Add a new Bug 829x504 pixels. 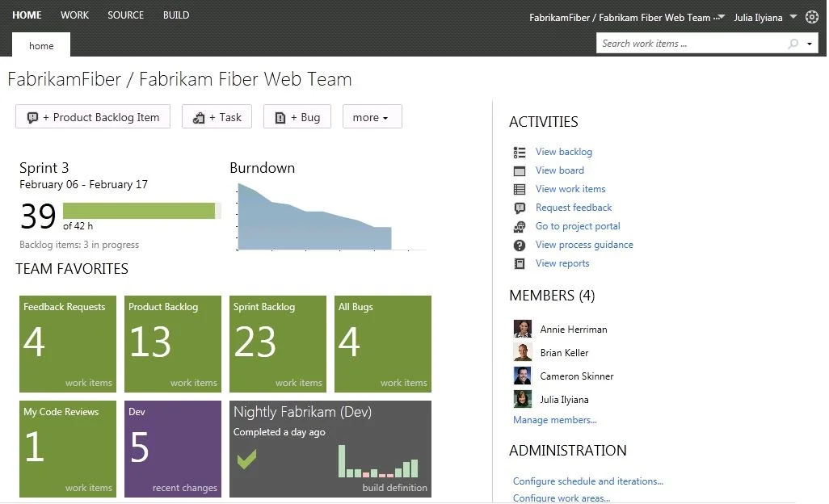[x=297, y=117]
